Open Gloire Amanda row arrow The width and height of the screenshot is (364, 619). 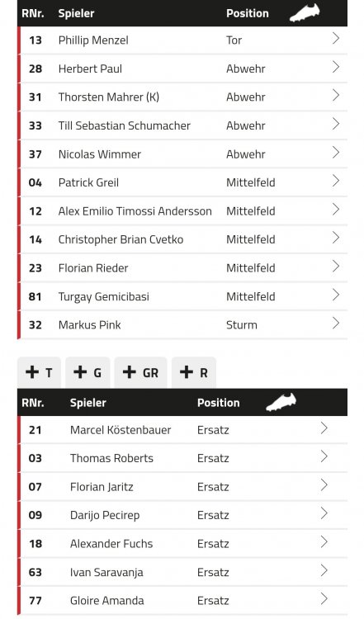(324, 599)
